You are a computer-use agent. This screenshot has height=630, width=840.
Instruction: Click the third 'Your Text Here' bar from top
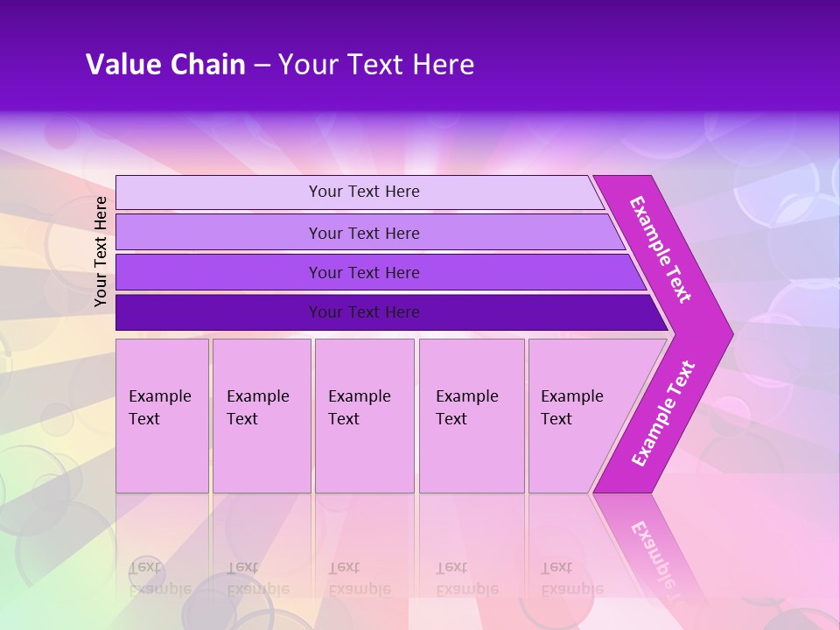(x=364, y=272)
